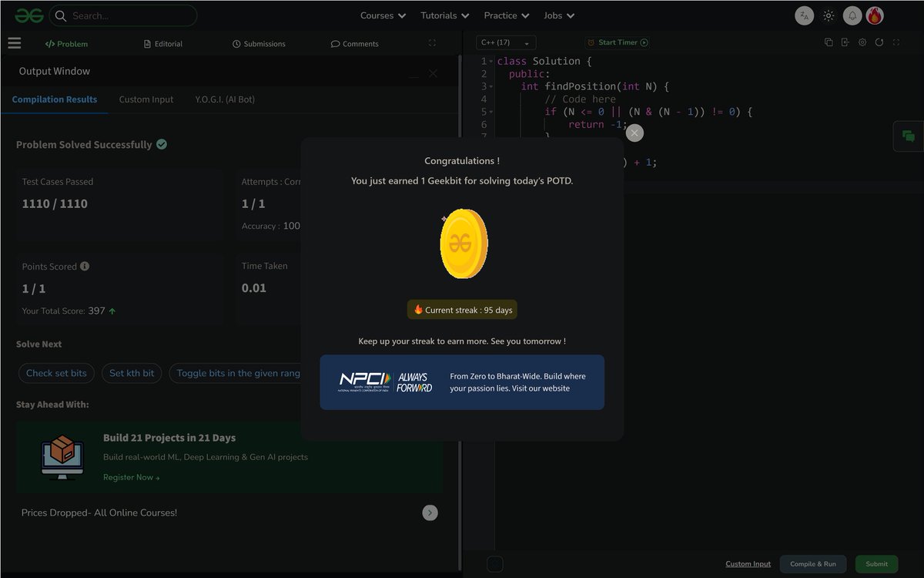Copy code using the copy icon
The width and height of the screenshot is (924, 578).
(829, 42)
